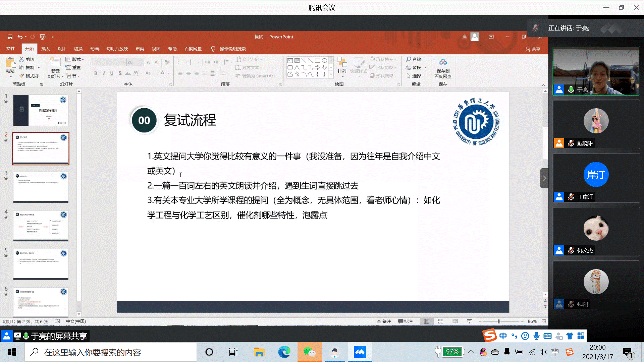Expand the meeting side panel arrow
This screenshot has height=362, width=644.
click(544, 178)
